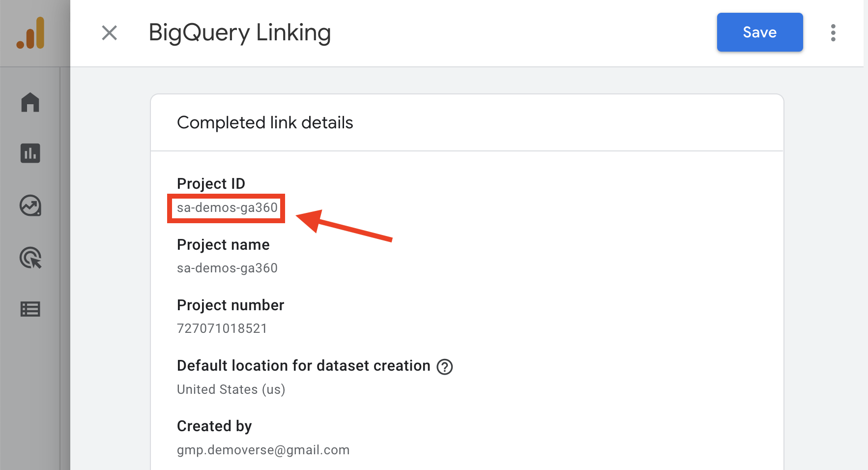Click the help icon beside Default location
Screen dimensions: 868x470
point(444,367)
